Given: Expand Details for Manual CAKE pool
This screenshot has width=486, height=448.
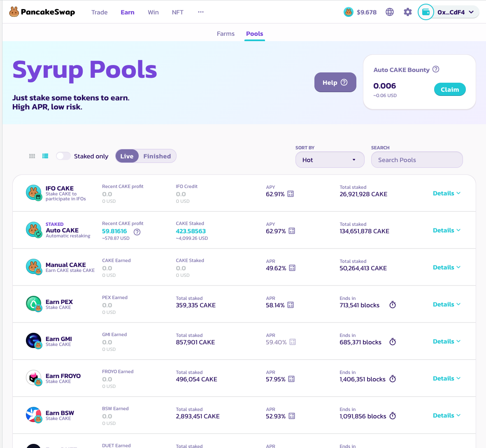Looking at the screenshot, I should (x=446, y=267).
